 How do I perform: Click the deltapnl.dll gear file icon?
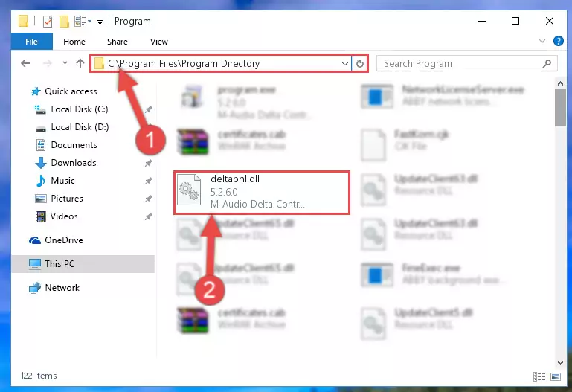(x=189, y=190)
